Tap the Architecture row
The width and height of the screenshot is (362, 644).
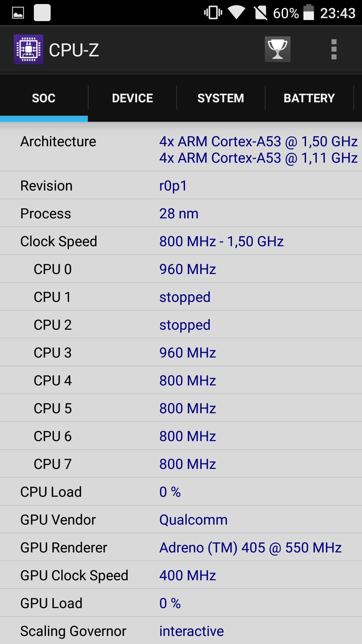181,150
